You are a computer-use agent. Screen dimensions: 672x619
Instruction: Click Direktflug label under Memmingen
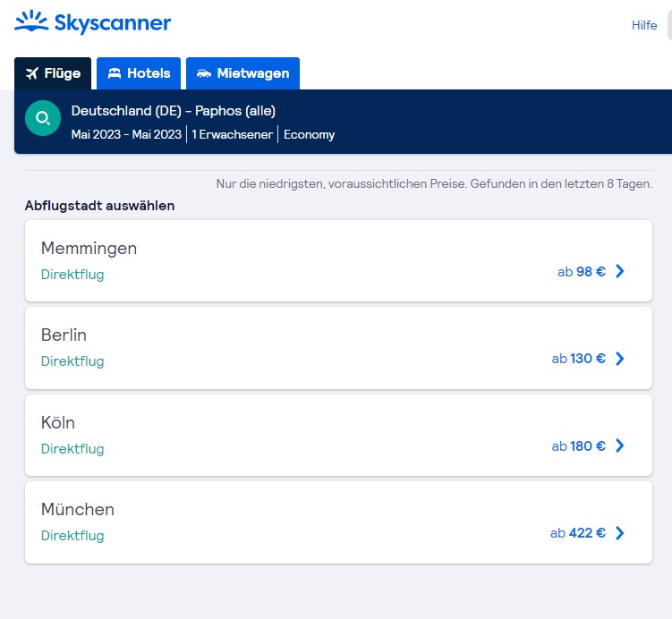(x=72, y=274)
